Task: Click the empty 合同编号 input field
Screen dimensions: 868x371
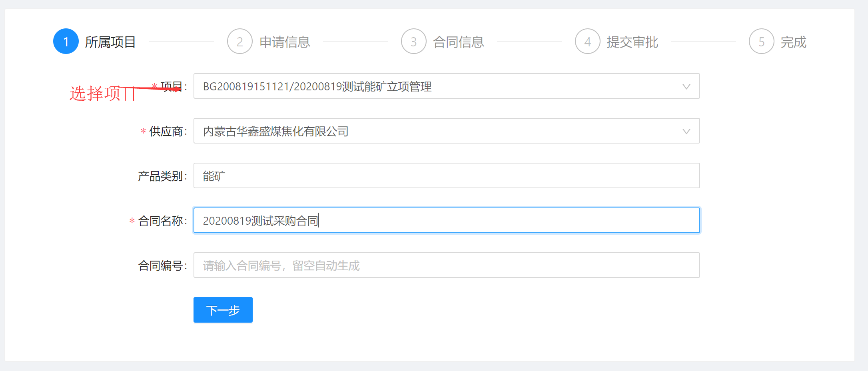Action: pyautogui.click(x=447, y=265)
